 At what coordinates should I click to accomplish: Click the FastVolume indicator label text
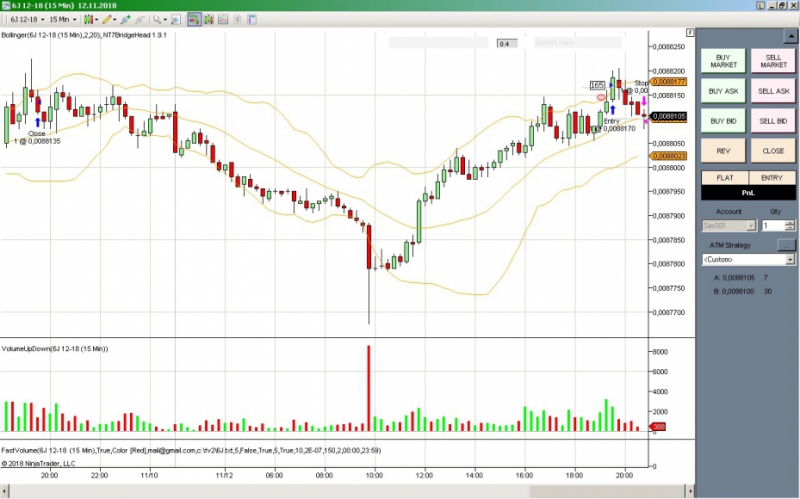(x=191, y=451)
